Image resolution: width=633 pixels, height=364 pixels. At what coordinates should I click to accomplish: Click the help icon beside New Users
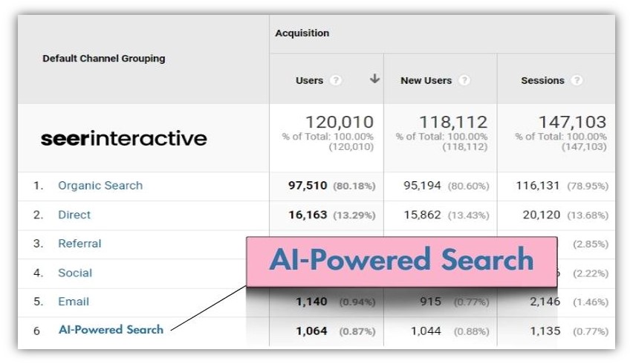coord(464,80)
